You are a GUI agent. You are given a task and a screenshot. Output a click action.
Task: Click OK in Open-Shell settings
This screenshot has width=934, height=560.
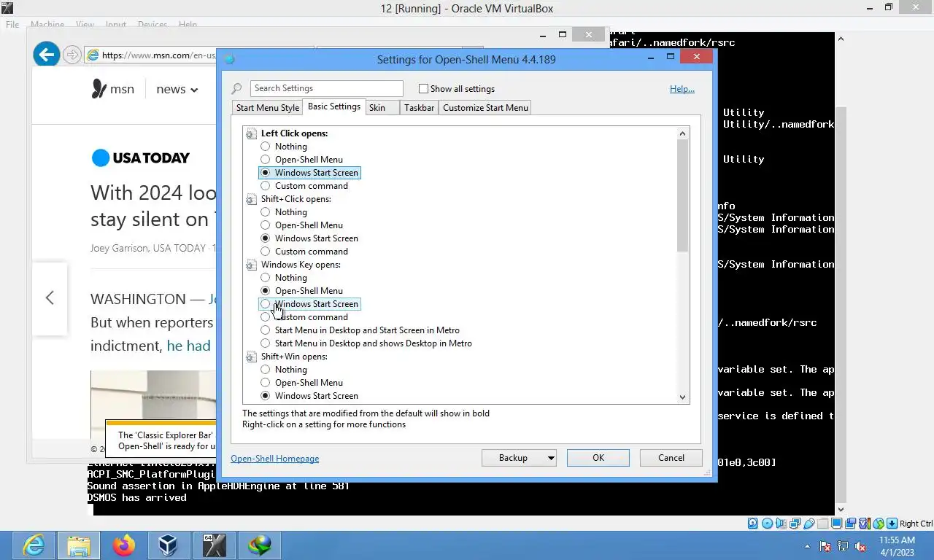[598, 458]
